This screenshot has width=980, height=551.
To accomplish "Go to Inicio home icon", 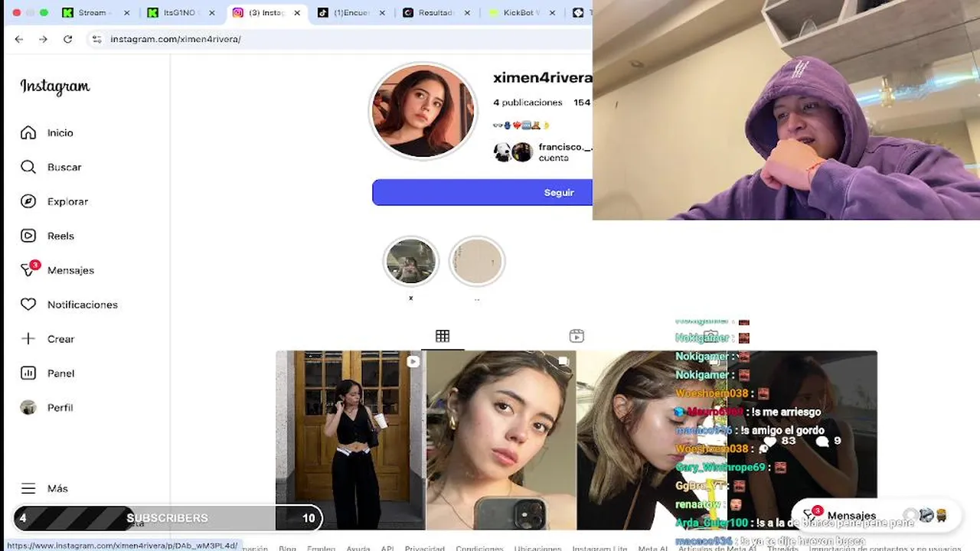I will [x=28, y=132].
